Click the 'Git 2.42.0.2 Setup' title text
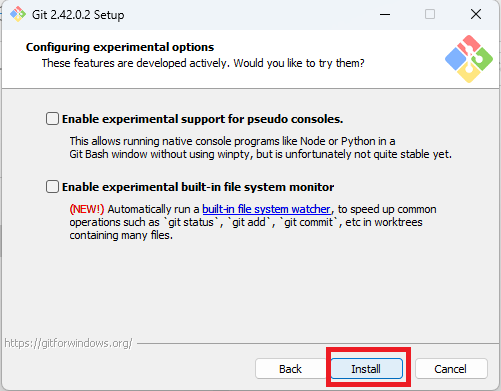The image size is (501, 391). pos(78,15)
